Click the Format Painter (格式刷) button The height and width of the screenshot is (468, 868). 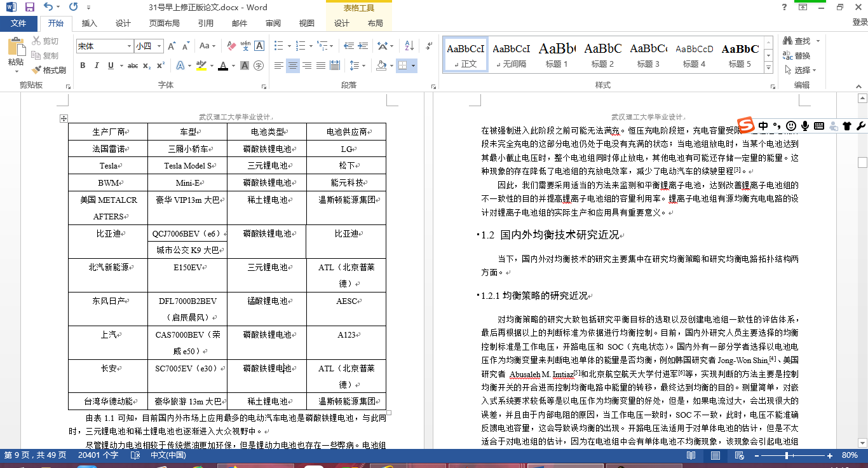coord(50,70)
